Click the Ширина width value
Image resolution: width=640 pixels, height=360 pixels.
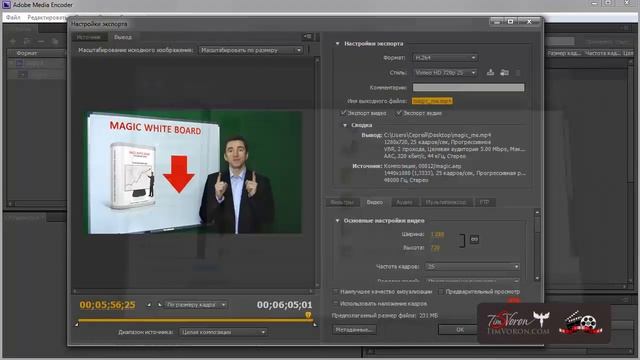tap(438, 234)
